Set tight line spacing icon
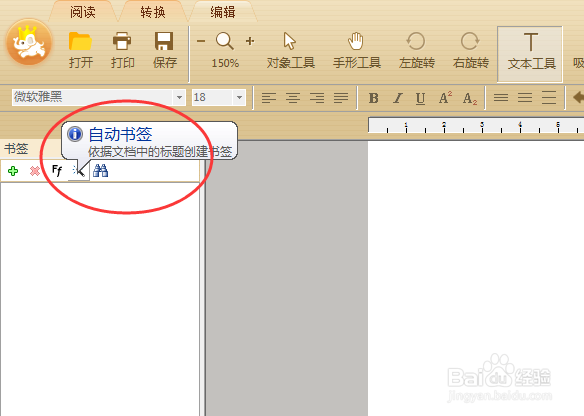Screen dimensions: 584x416 pos(501,98)
